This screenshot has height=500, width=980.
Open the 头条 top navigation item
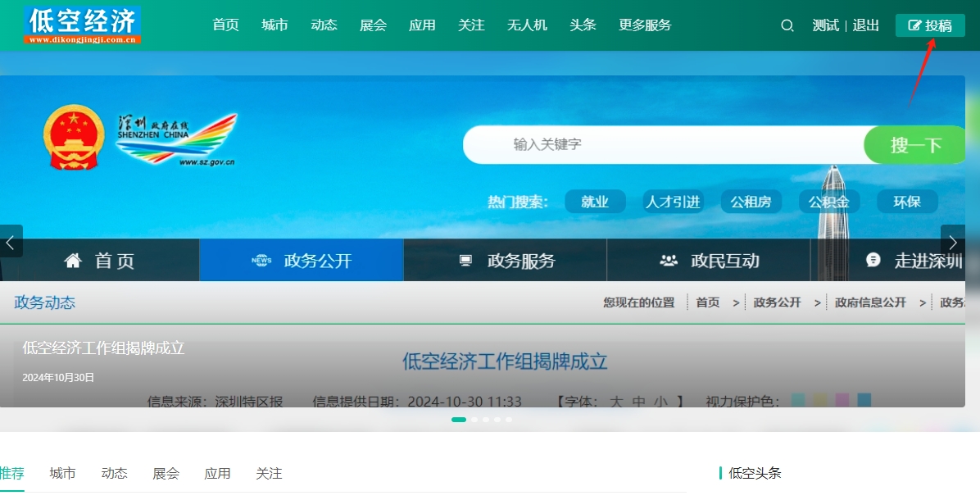coord(583,25)
